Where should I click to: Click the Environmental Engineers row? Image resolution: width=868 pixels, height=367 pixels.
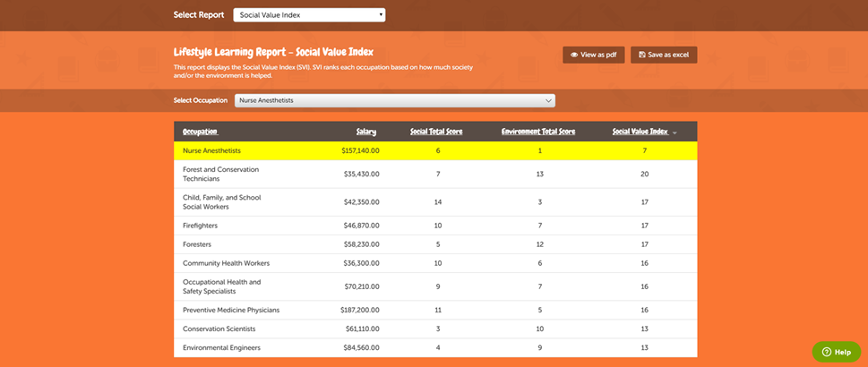(435, 347)
